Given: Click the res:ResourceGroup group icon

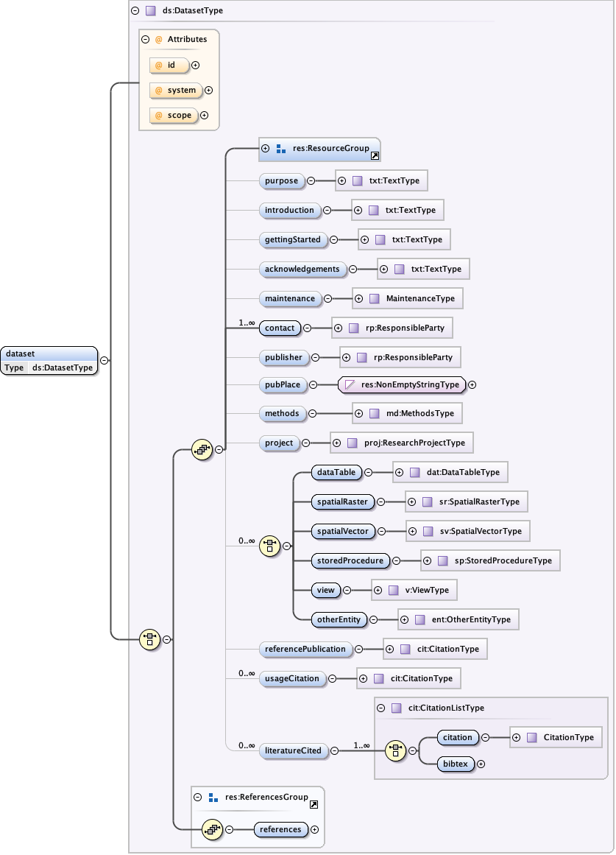Looking at the screenshot, I should tap(280, 149).
